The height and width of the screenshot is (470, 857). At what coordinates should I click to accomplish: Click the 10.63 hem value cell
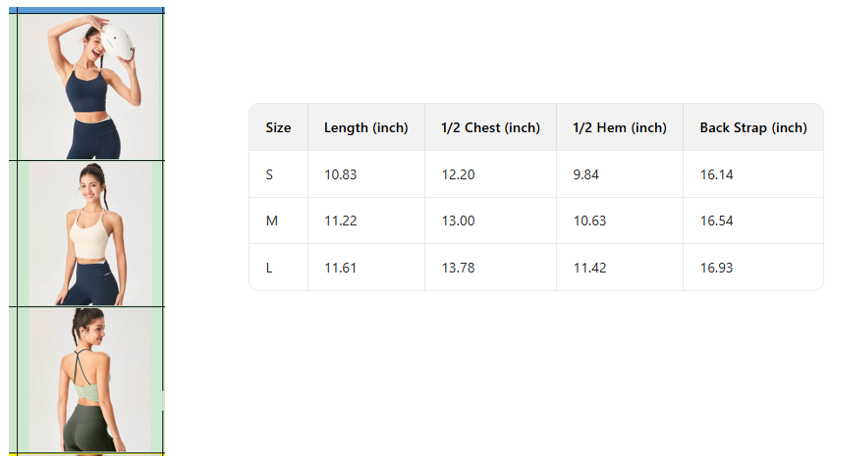click(x=589, y=221)
